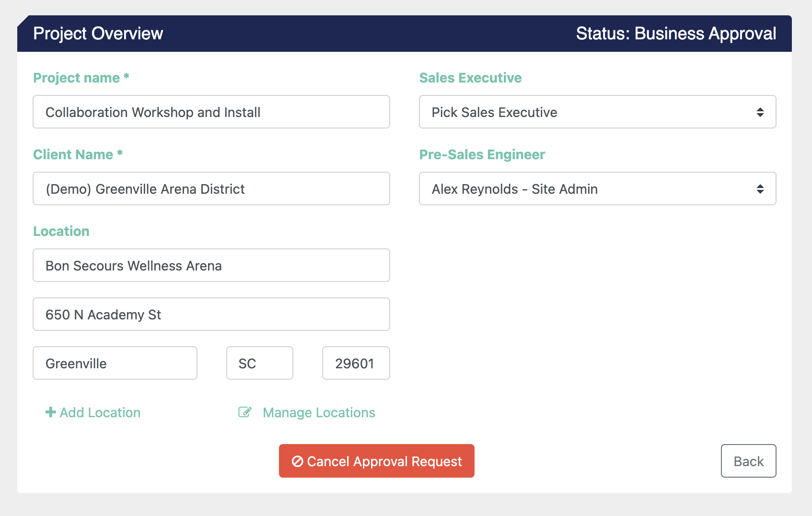Click the Project name input field

(x=211, y=112)
